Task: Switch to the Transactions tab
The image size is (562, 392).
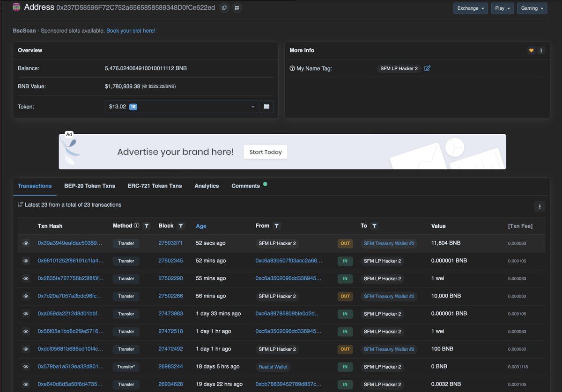Action: tap(35, 186)
